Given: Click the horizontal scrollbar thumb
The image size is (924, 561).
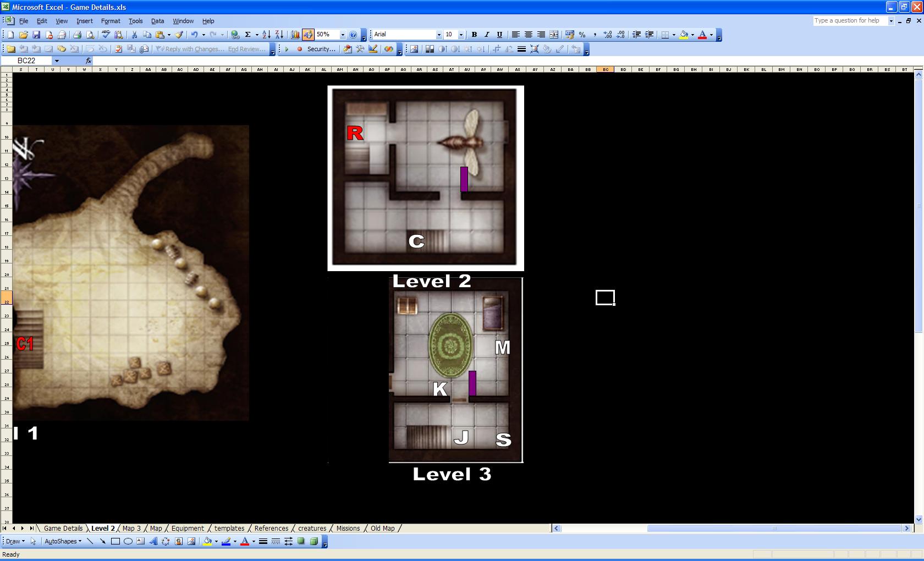Looking at the screenshot, I should tap(774, 529).
